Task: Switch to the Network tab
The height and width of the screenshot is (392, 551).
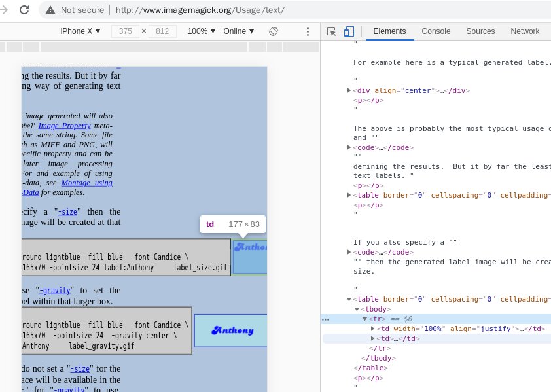Action: click(525, 31)
